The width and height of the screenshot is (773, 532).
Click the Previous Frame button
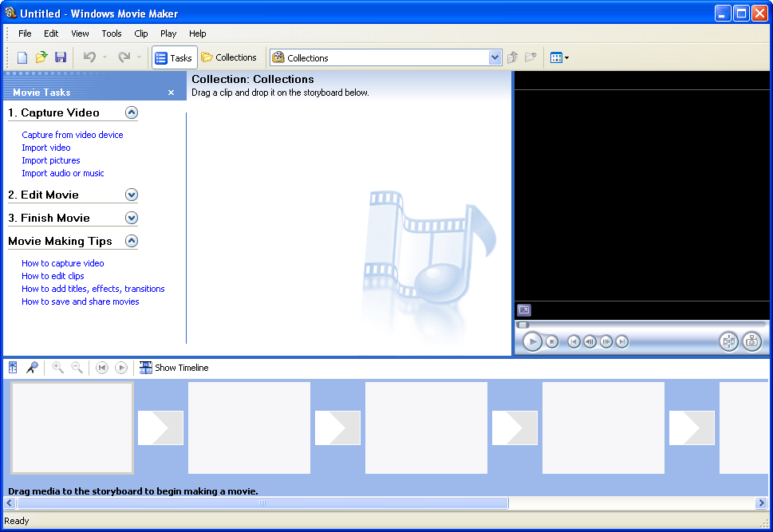click(x=590, y=341)
